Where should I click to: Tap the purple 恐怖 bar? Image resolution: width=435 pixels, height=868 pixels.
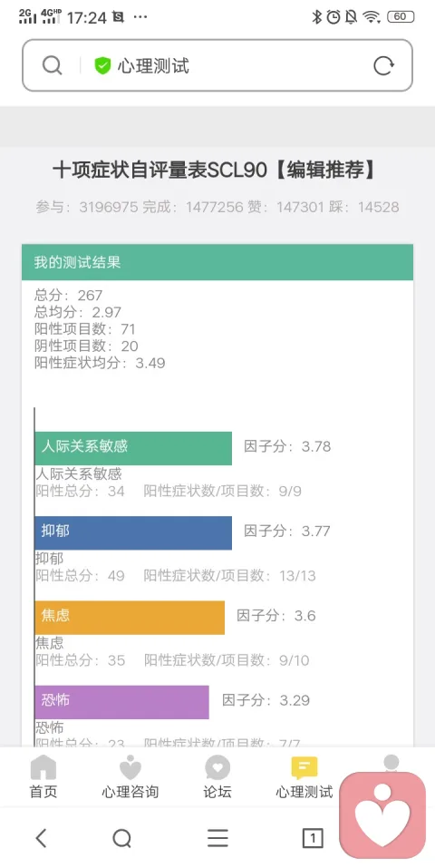(121, 702)
